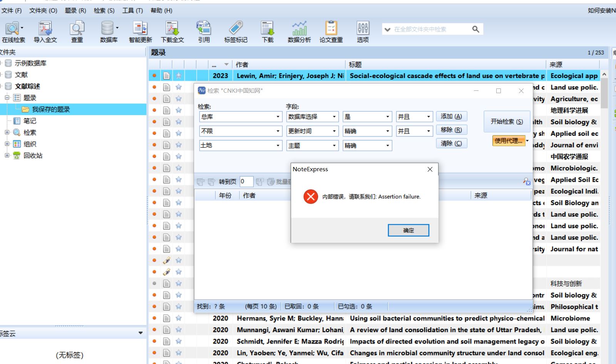Click the gray dot marker on the 科技与创新 row
Viewport: 616px width, 364px height.
tap(154, 284)
